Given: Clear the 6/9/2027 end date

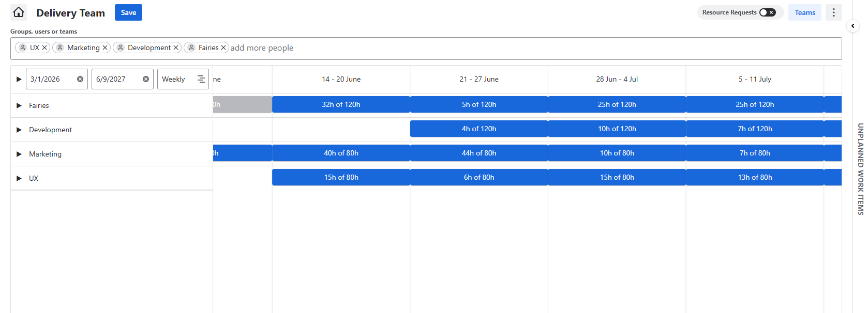Looking at the screenshot, I should pyautogui.click(x=146, y=79).
